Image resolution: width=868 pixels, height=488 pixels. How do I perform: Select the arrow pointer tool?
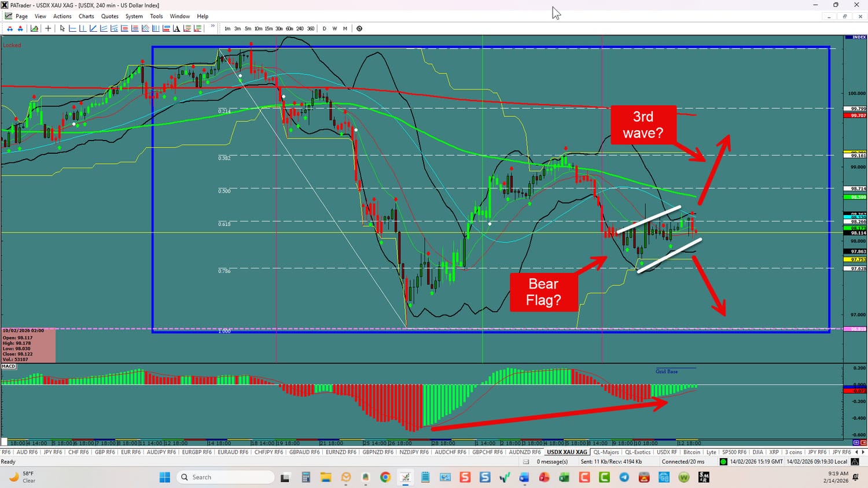point(62,28)
